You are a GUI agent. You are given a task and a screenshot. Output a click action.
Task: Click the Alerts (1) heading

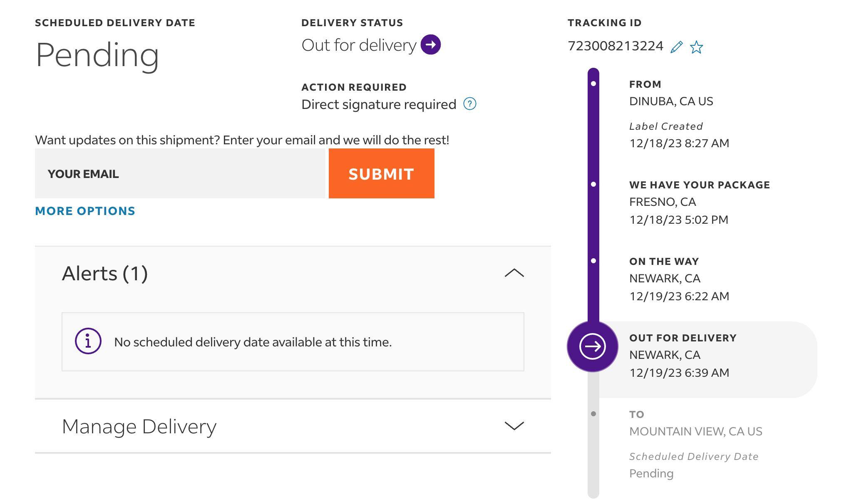[x=105, y=273]
